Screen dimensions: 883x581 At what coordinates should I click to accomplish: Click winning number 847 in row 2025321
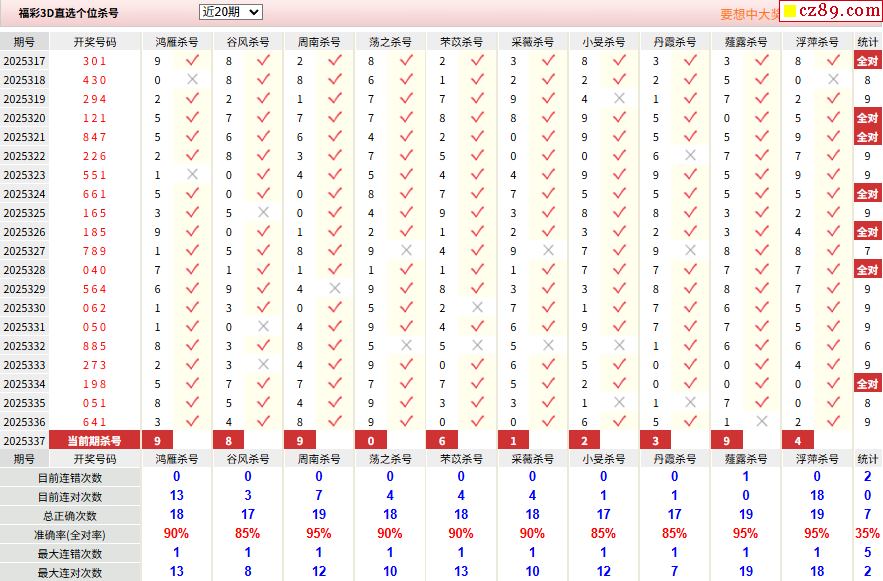coord(95,137)
